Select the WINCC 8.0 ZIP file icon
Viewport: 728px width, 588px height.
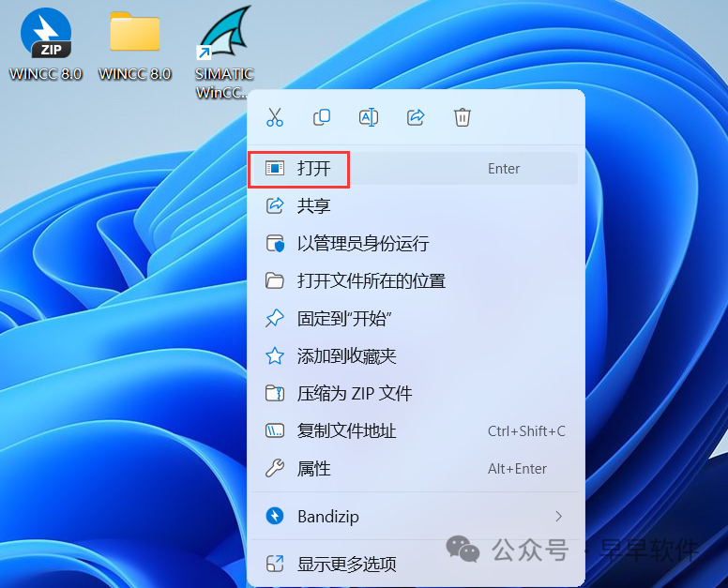(46, 34)
